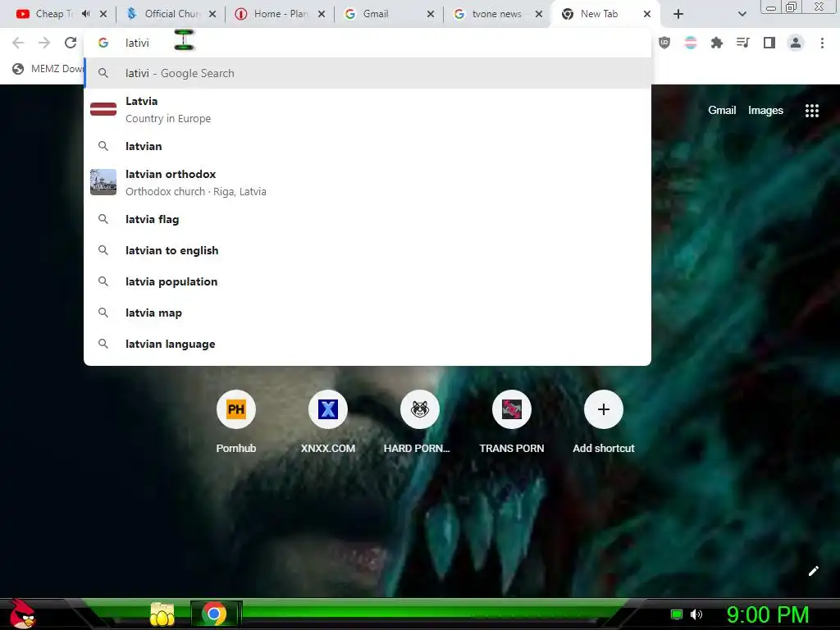Open the Images link on new tab page
840x630 pixels.
click(765, 111)
